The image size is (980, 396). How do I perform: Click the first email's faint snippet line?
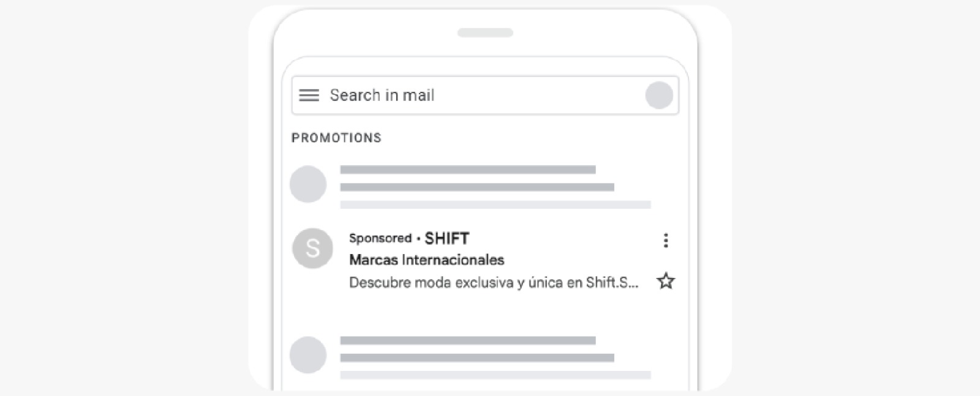click(x=496, y=204)
